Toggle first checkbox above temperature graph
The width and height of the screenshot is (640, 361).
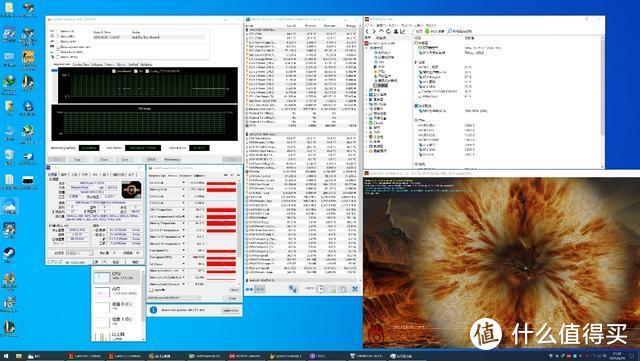(x=114, y=71)
